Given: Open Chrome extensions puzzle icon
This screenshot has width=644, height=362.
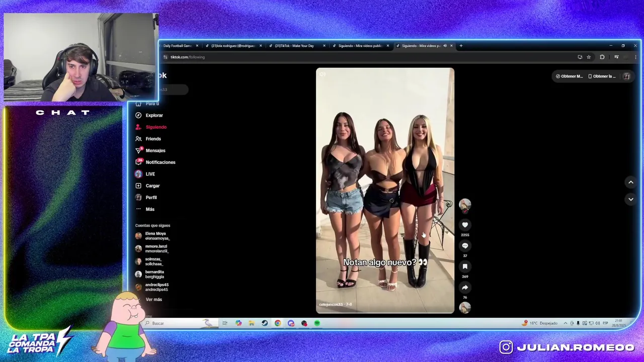Looking at the screenshot, I should click(x=602, y=57).
